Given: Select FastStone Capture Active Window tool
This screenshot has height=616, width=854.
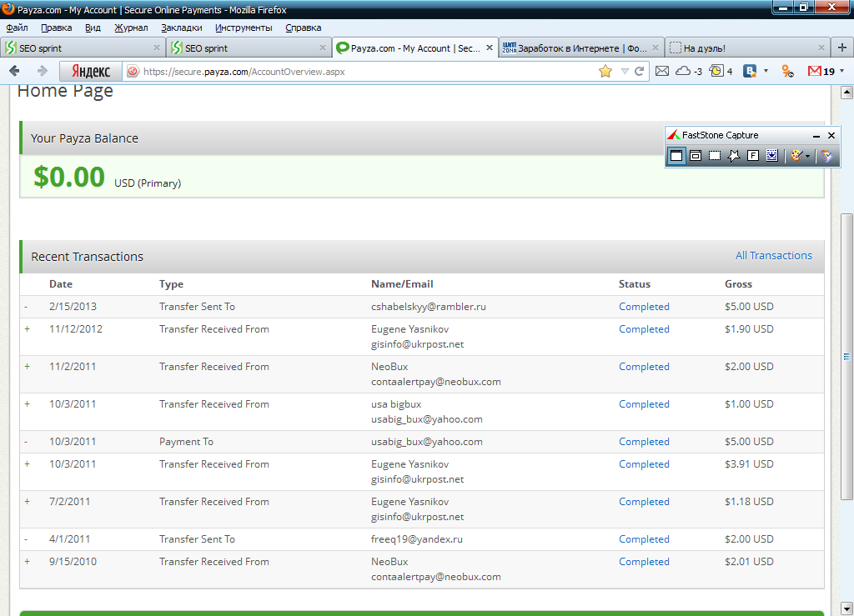Looking at the screenshot, I should [676, 156].
